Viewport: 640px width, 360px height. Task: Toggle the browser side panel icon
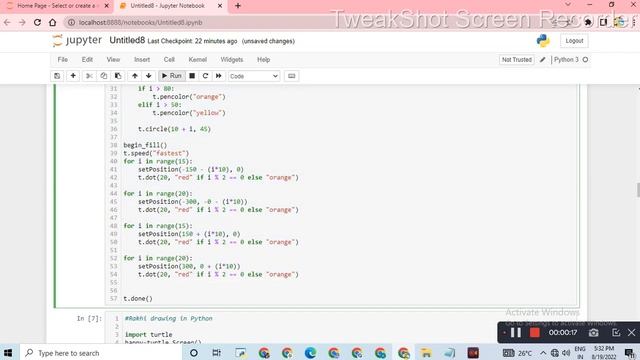(x=603, y=22)
